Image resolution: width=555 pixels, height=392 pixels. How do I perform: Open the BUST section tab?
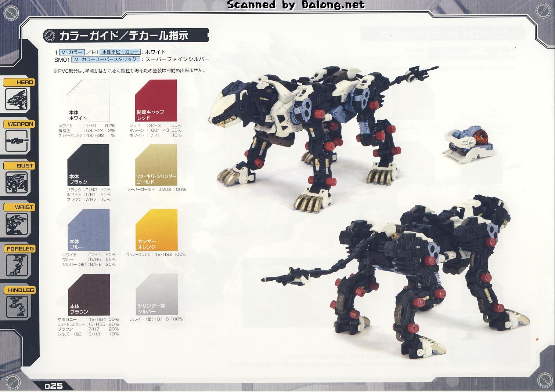[x=19, y=166]
